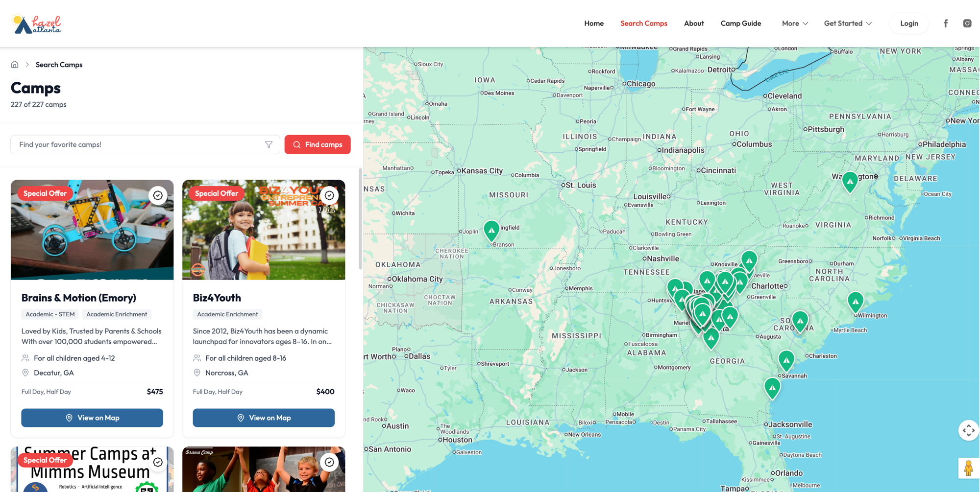Click the Find camps button

318,144
